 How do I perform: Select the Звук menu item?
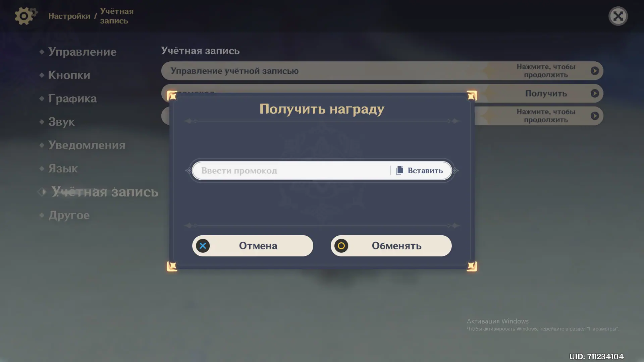(61, 122)
